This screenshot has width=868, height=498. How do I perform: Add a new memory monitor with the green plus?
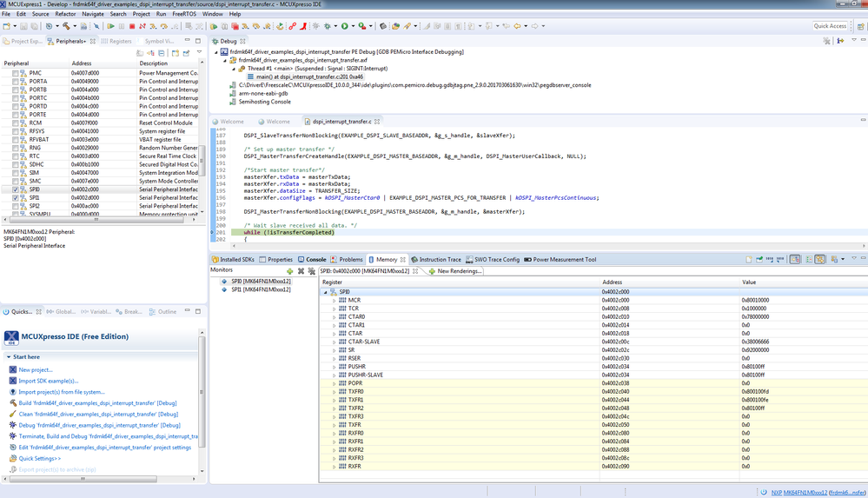(291, 270)
